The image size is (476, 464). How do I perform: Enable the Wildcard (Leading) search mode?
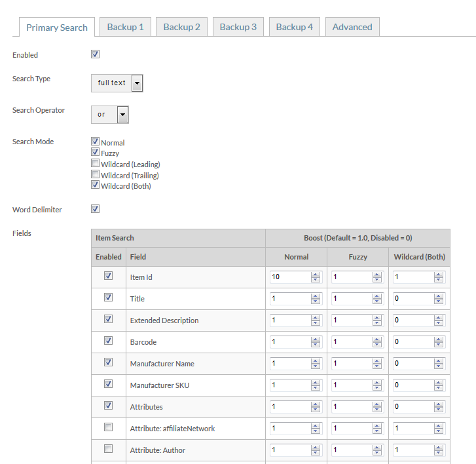96,163
